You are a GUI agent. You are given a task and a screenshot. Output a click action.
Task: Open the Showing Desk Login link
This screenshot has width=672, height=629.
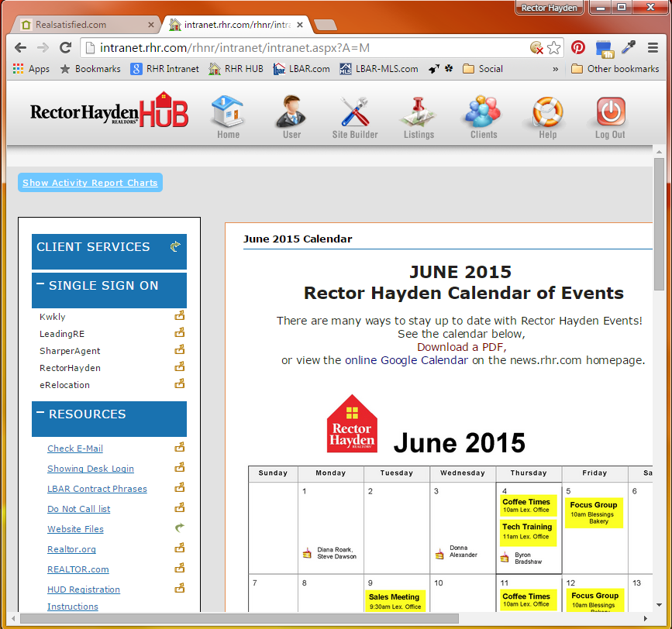[x=91, y=469]
